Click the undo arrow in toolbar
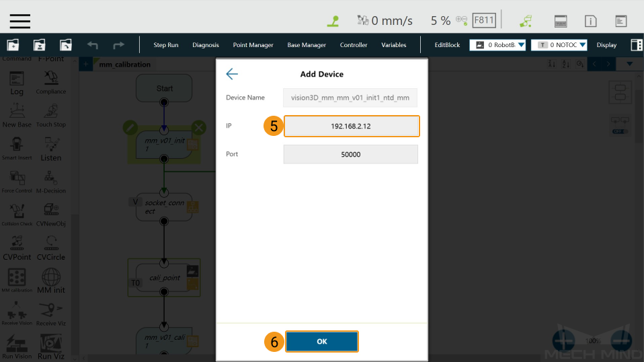Image resolution: width=644 pixels, height=362 pixels. pyautogui.click(x=92, y=45)
